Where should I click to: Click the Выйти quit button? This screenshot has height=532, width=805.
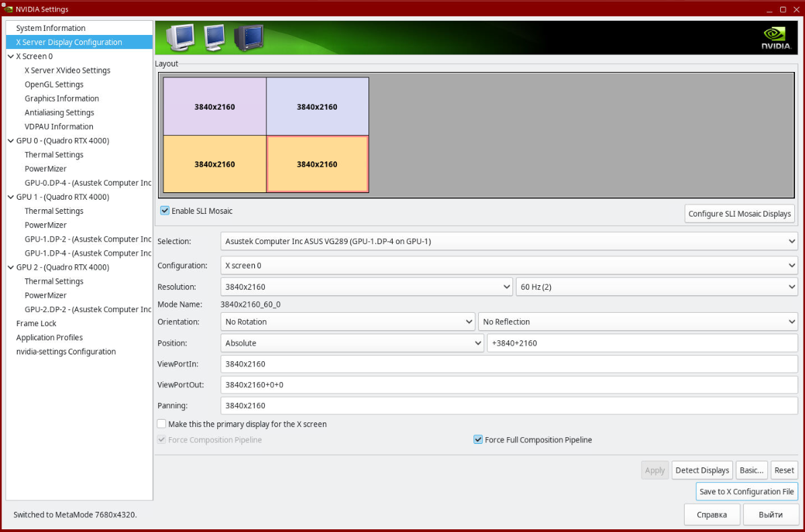pyautogui.click(x=771, y=515)
